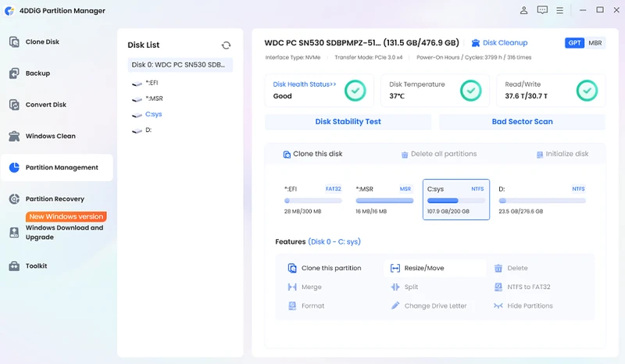This screenshot has width=625, height=364.
Task: Click the Disk Cleanup broom icon
Action: point(476,43)
